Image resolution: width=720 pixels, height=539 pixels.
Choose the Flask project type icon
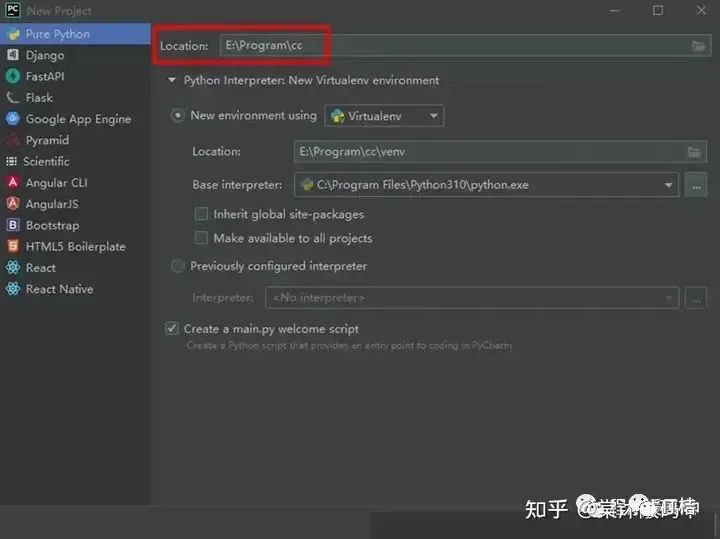(x=13, y=98)
